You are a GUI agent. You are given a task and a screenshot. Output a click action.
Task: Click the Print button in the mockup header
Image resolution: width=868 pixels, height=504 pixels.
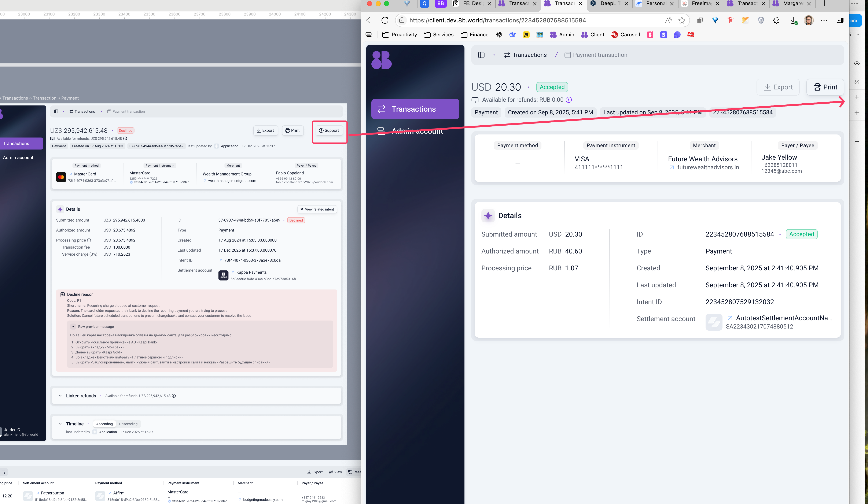coord(293,130)
